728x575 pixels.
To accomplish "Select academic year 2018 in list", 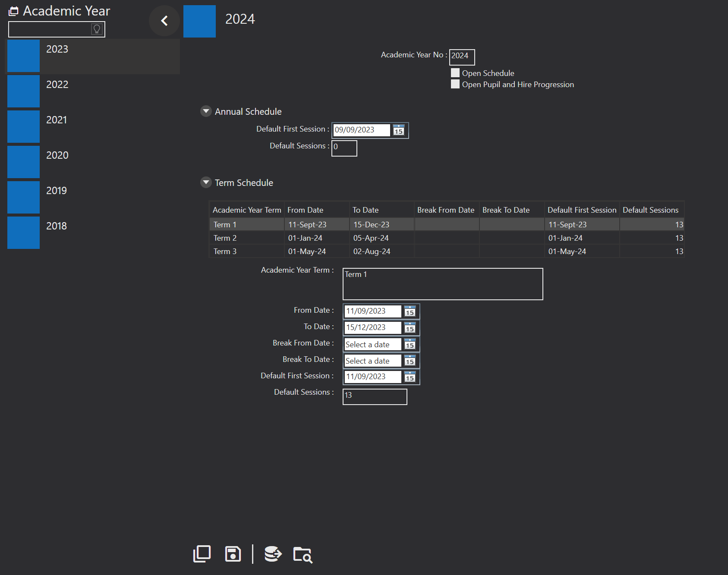I will pyautogui.click(x=93, y=233).
